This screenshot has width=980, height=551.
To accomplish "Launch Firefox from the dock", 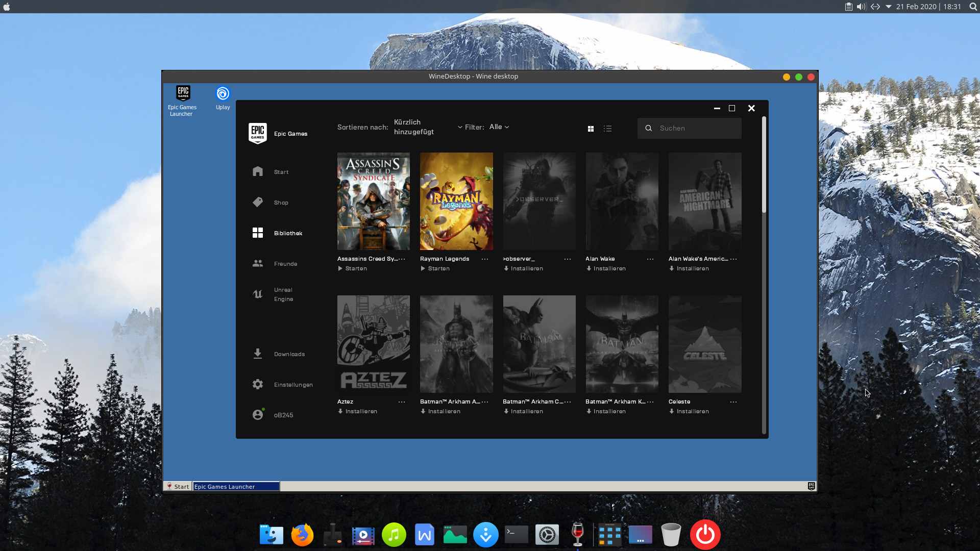I will 302,535.
